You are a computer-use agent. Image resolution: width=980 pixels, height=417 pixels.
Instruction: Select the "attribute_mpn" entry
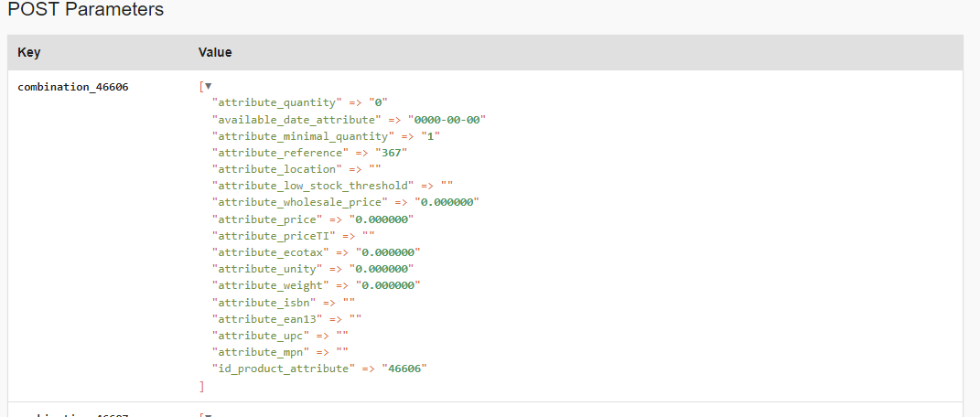click(261, 351)
